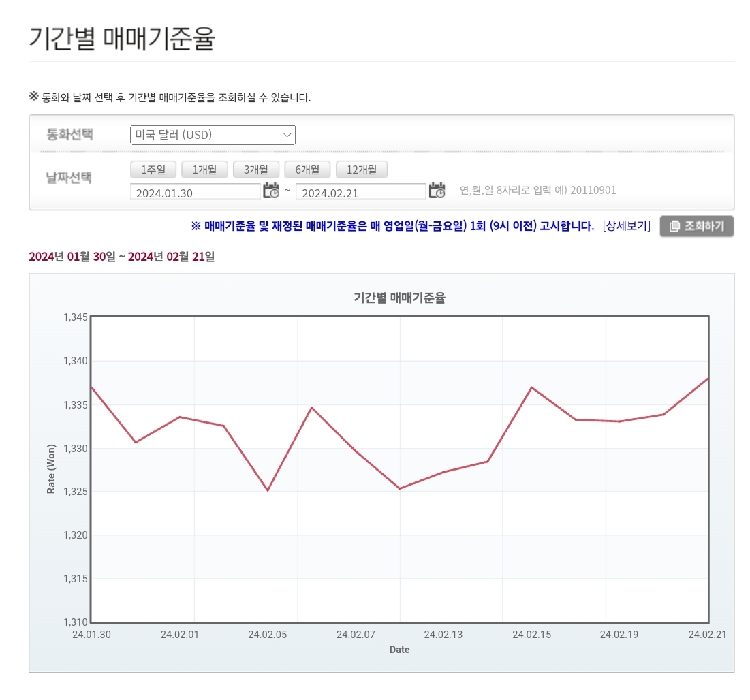
Task: Click the start date field 2024.01.30
Action: 195,192
